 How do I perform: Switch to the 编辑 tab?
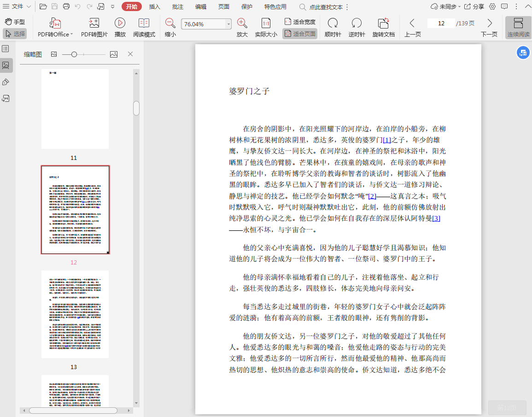click(200, 7)
